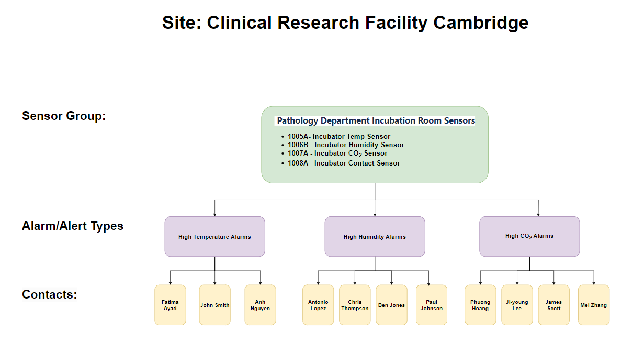Select the Anh Nguyen contact box
644x341 pixels.
click(260, 305)
